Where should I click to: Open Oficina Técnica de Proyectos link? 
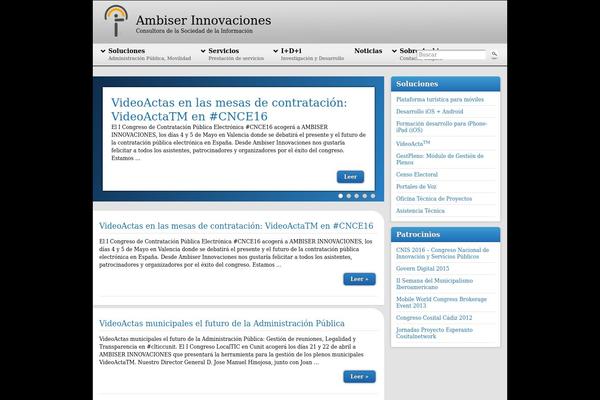434,199
